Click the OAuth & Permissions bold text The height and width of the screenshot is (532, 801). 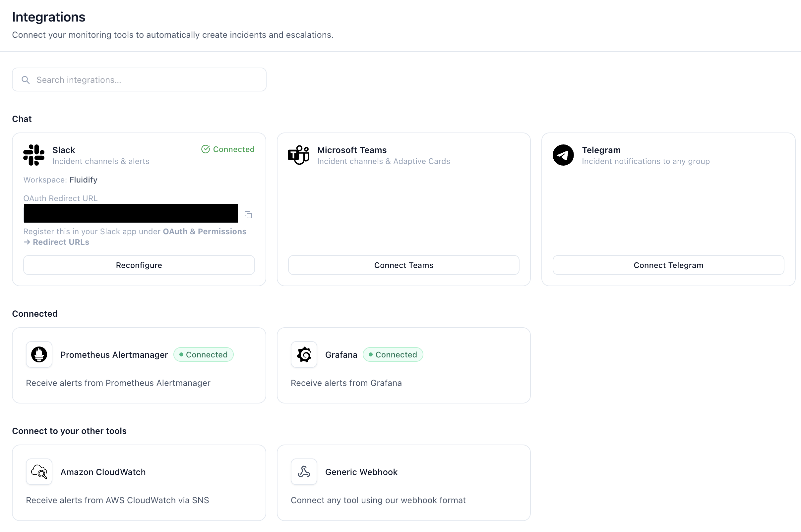coord(205,232)
